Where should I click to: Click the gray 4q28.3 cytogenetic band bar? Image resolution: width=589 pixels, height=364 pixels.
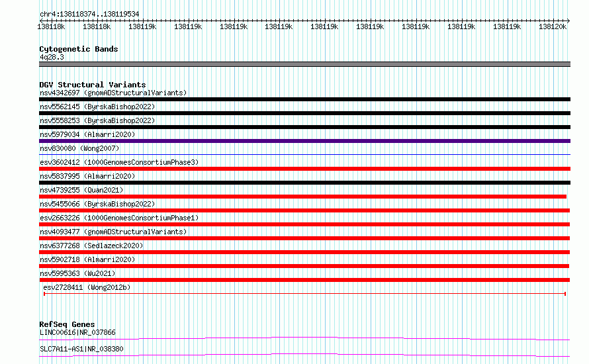(304, 64)
